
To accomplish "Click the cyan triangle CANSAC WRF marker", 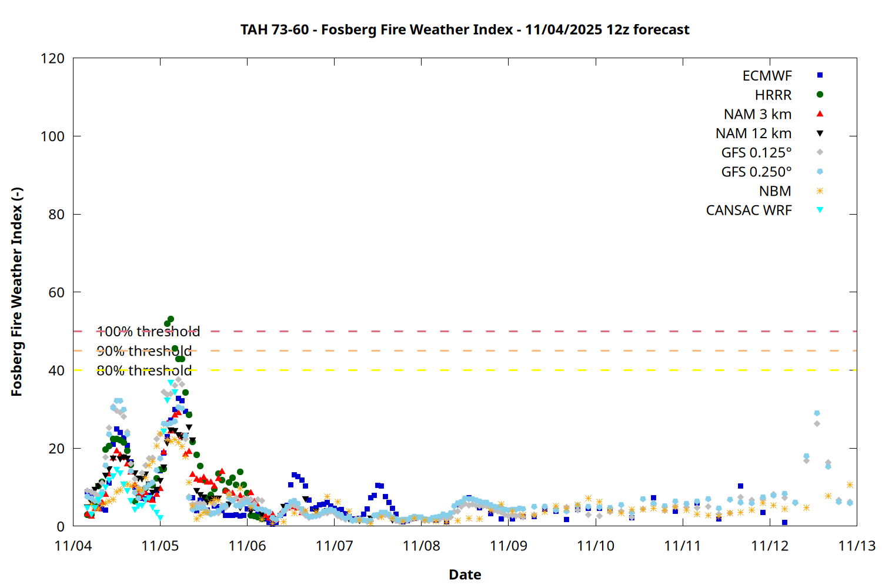I will coord(820,210).
